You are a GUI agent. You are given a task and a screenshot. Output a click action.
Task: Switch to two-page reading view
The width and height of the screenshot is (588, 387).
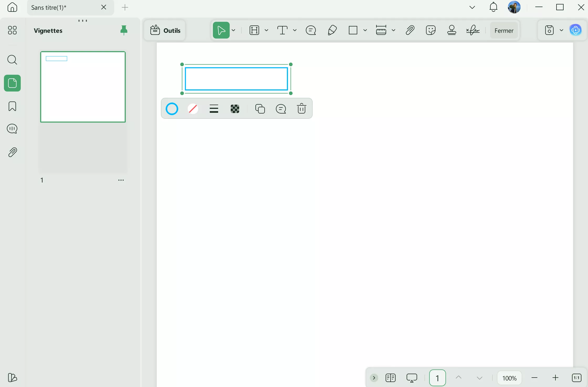click(x=390, y=378)
